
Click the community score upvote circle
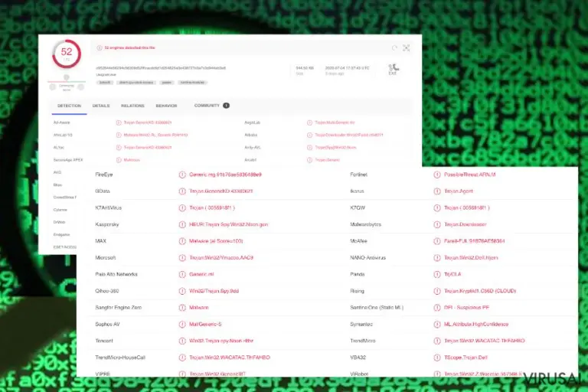pyautogui.click(x=80, y=87)
